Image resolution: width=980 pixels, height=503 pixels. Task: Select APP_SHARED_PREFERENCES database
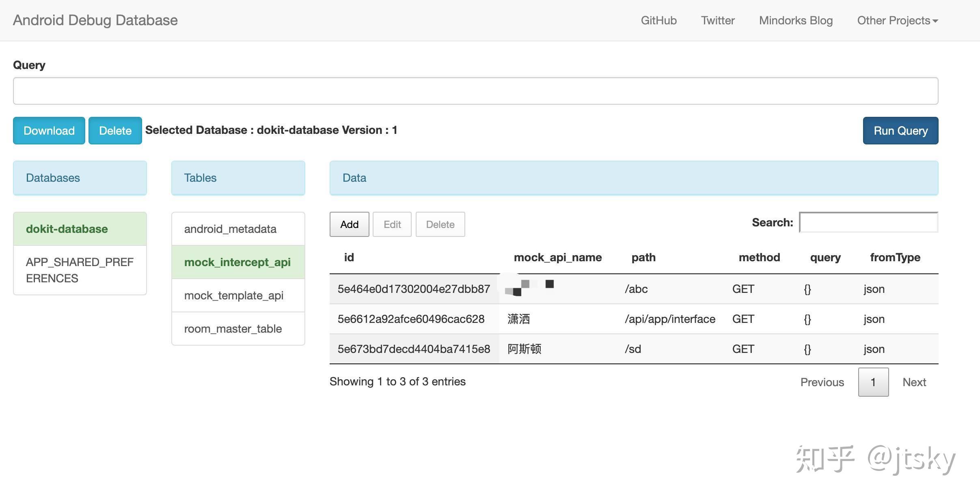pyautogui.click(x=80, y=270)
